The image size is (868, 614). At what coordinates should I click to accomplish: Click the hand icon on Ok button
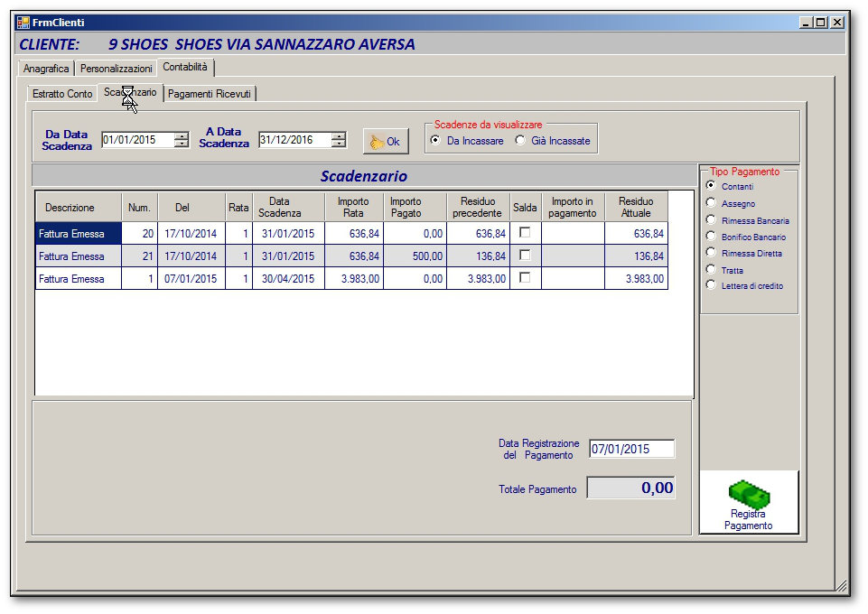(377, 142)
